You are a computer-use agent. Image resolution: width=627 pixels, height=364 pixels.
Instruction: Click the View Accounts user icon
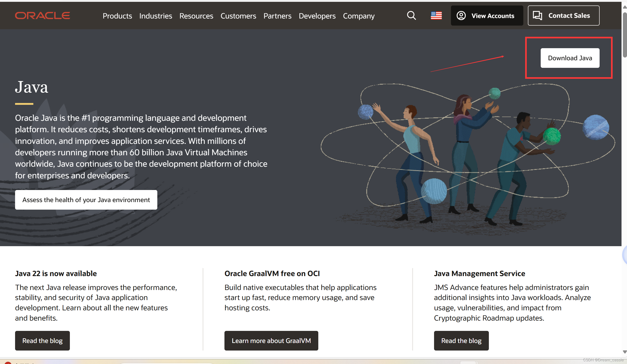coord(461,16)
